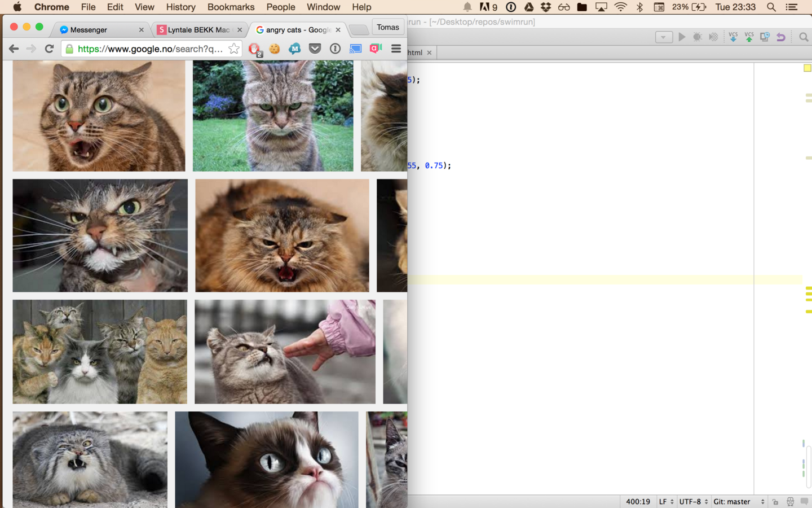Click the battery 23% indicator
Image resolution: width=812 pixels, height=508 pixels.
(x=689, y=7)
